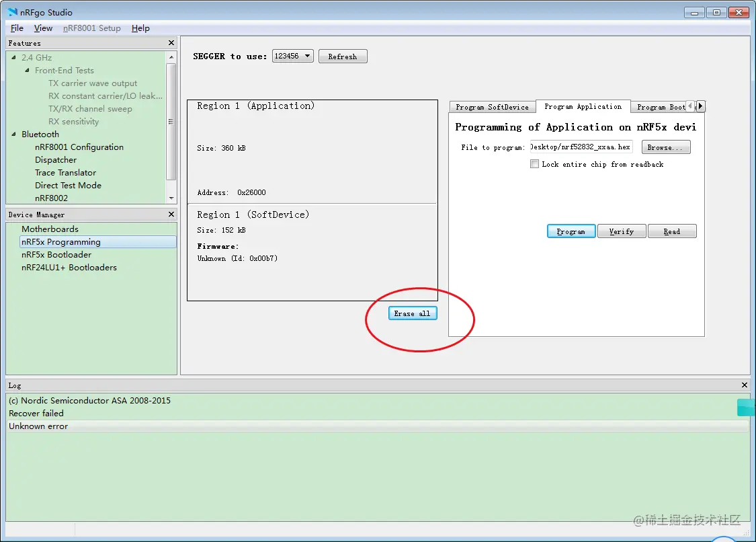Select TX carrier wave output item

(93, 83)
